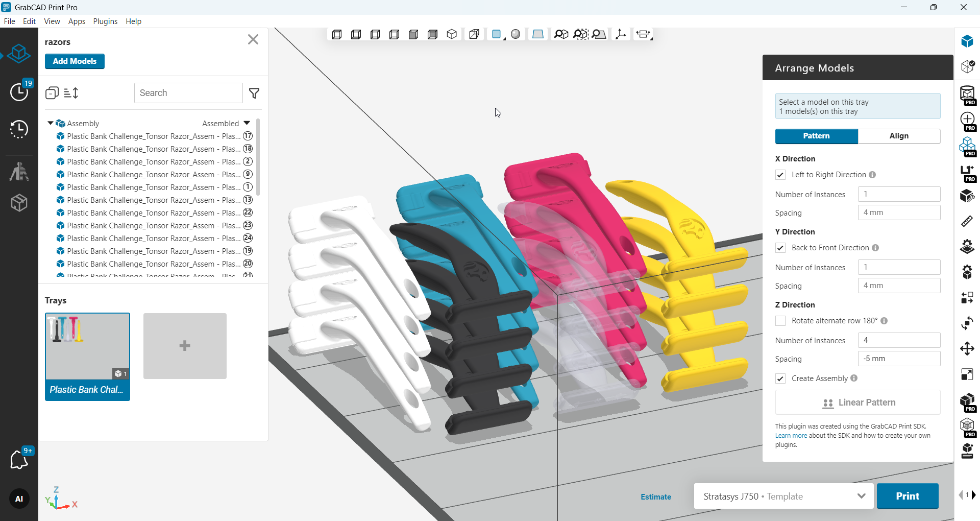
Task: Enable Rotate alternate row 180° checkbox
Action: tap(780, 321)
